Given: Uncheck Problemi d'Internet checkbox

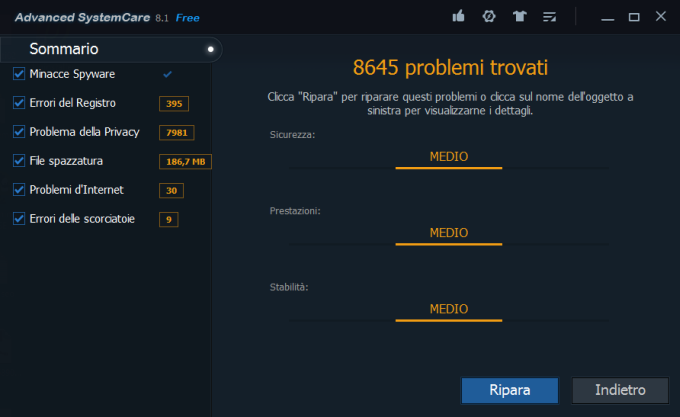Looking at the screenshot, I should point(19,189).
